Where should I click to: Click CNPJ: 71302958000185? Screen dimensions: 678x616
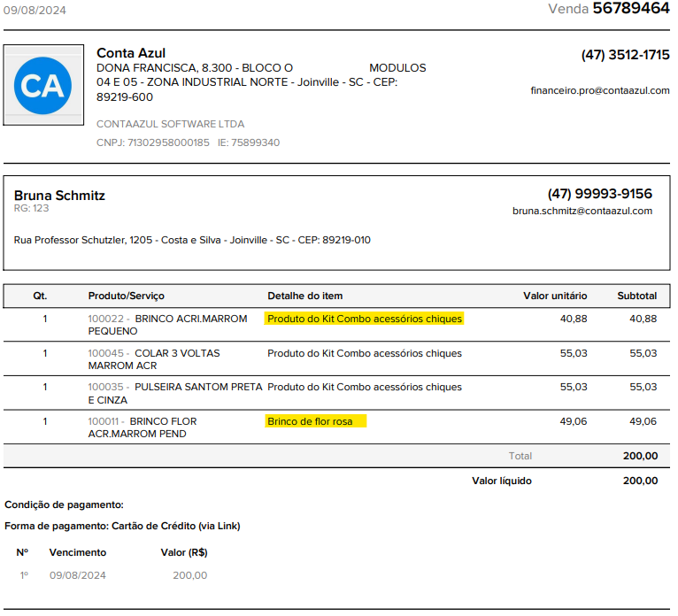click(x=153, y=142)
